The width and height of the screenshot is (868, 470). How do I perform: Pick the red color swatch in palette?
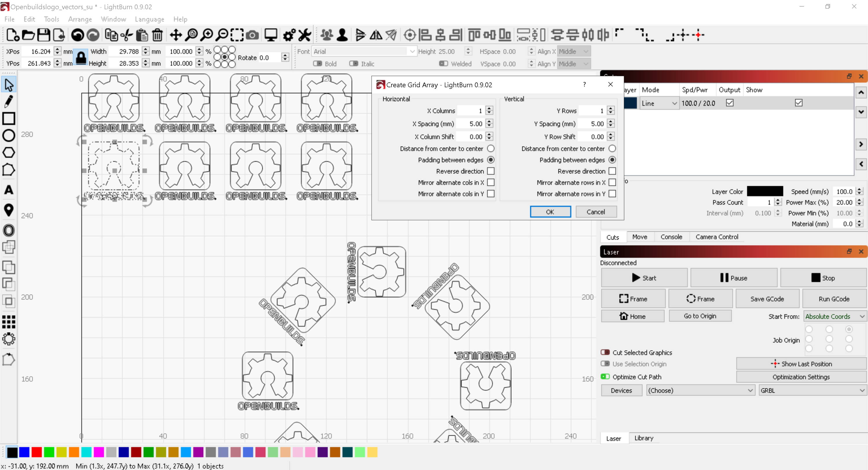pyautogui.click(x=37, y=452)
